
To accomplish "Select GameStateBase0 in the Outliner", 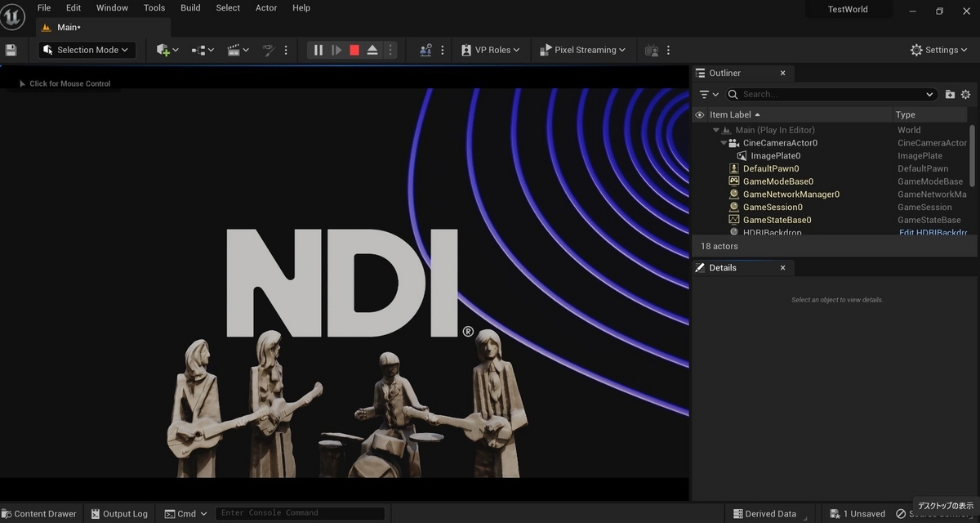I will coord(777,220).
